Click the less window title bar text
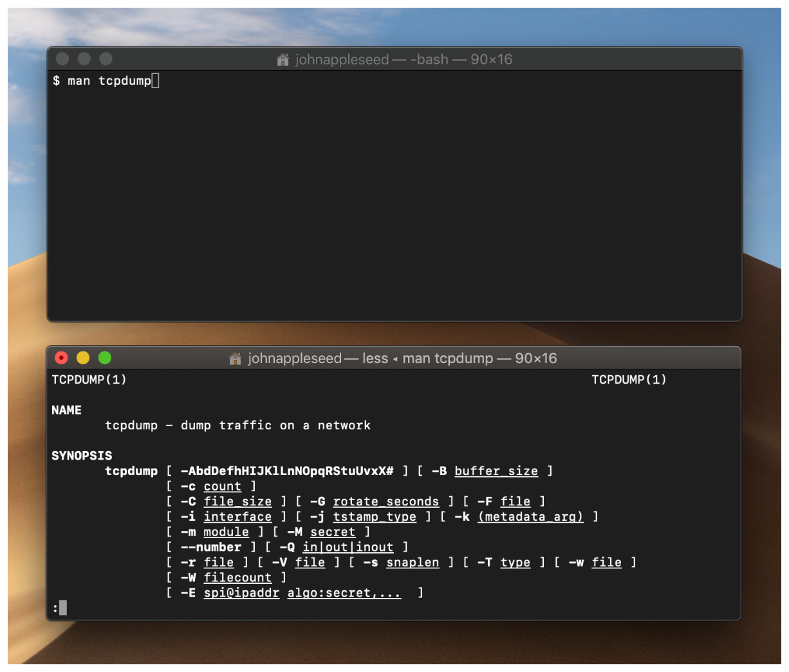 pos(402,359)
